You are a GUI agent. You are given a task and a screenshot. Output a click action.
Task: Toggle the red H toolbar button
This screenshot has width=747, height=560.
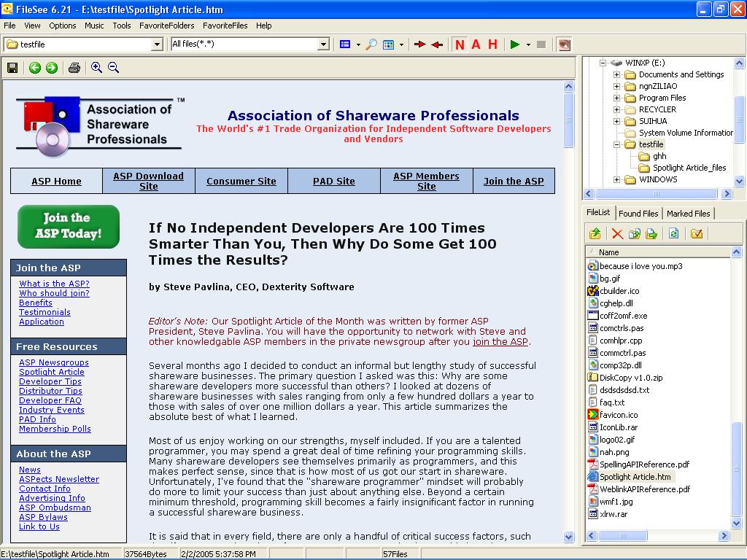point(492,44)
